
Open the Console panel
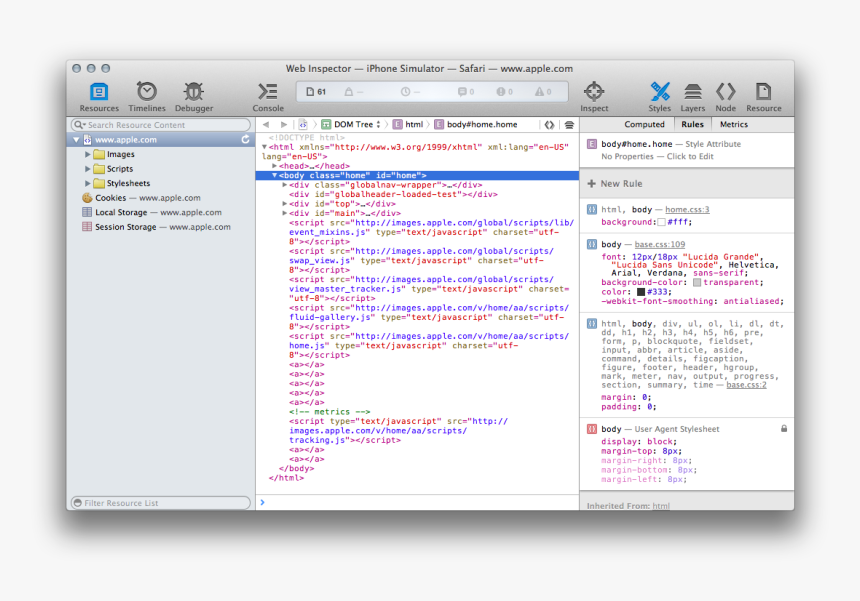[x=267, y=93]
